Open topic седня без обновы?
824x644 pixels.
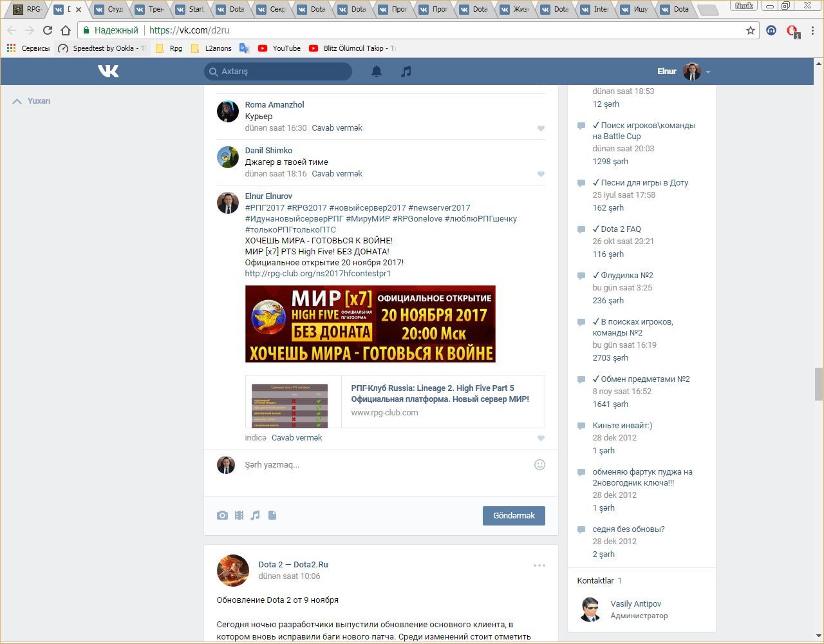[628, 529]
